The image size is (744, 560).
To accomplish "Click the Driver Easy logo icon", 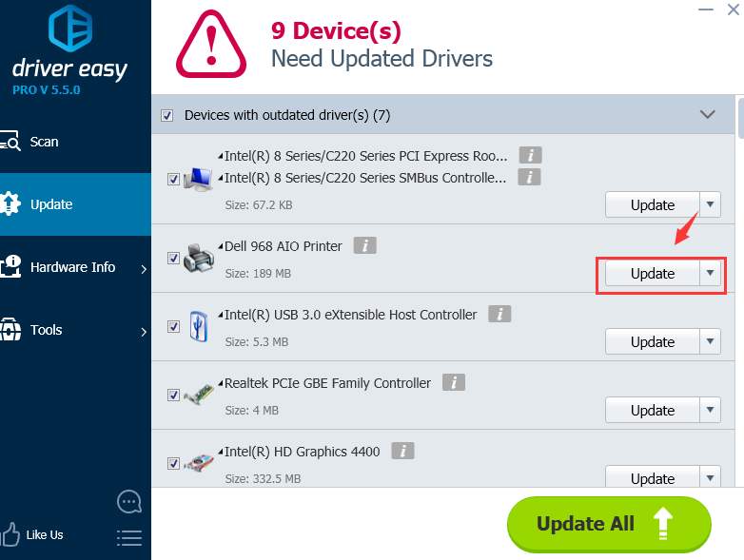I will tap(70, 29).
